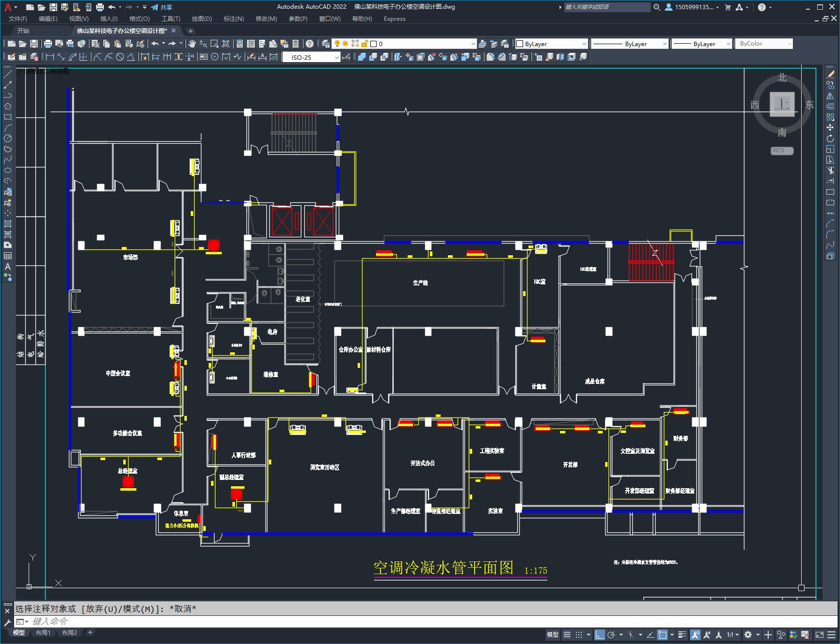This screenshot has height=644, width=840.
Task: Click the 模型 model space button in the status bar
Action: [x=553, y=634]
